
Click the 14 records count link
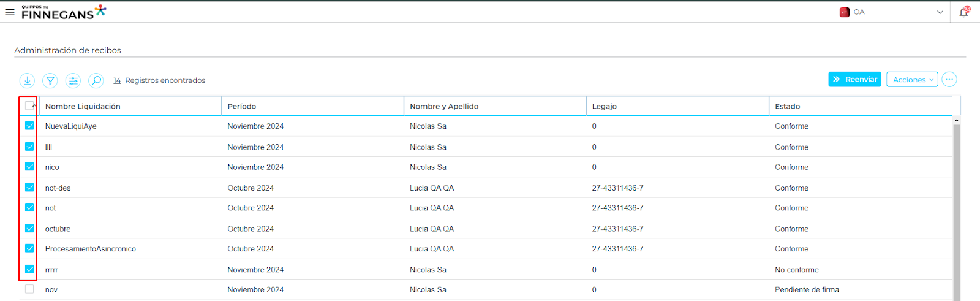(x=117, y=80)
